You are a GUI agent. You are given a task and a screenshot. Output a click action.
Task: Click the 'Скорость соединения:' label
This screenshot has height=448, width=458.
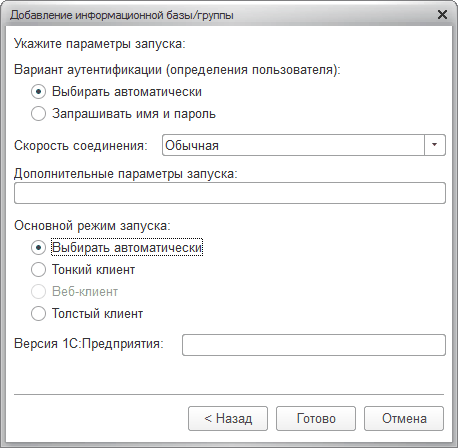81,145
